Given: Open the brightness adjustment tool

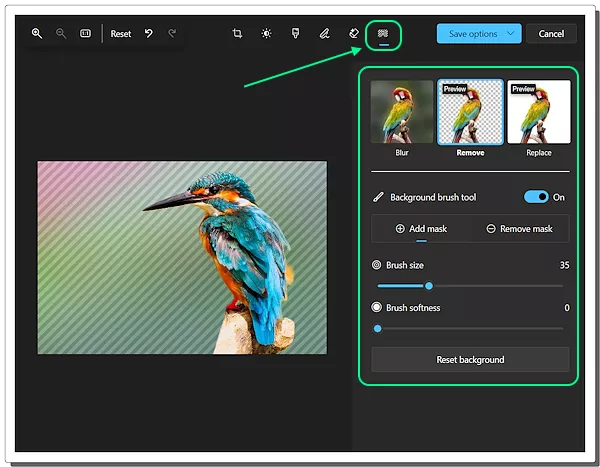Looking at the screenshot, I should 266,33.
